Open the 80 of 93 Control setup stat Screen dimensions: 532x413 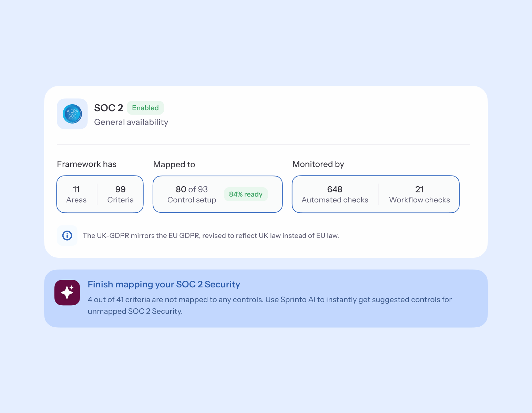192,194
